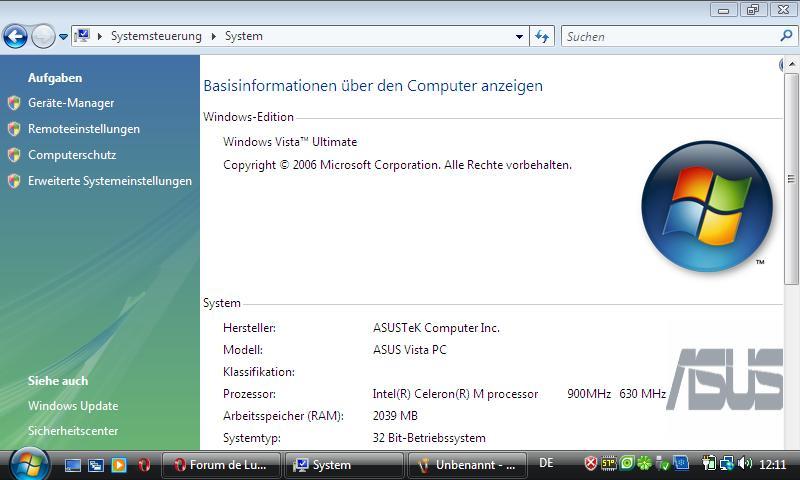Click the Safely Remove Hardware tray icon
Viewport: 800px width, 480px height.
(662, 463)
